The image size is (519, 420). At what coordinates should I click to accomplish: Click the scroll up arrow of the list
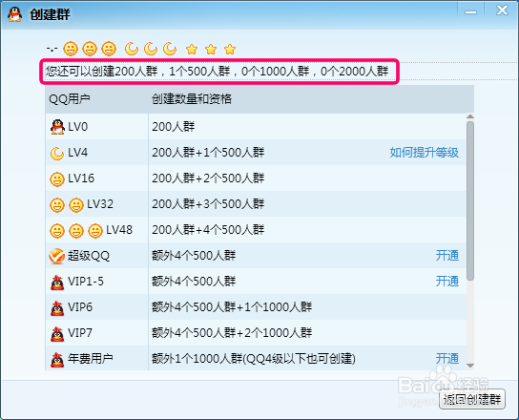pyautogui.click(x=470, y=116)
